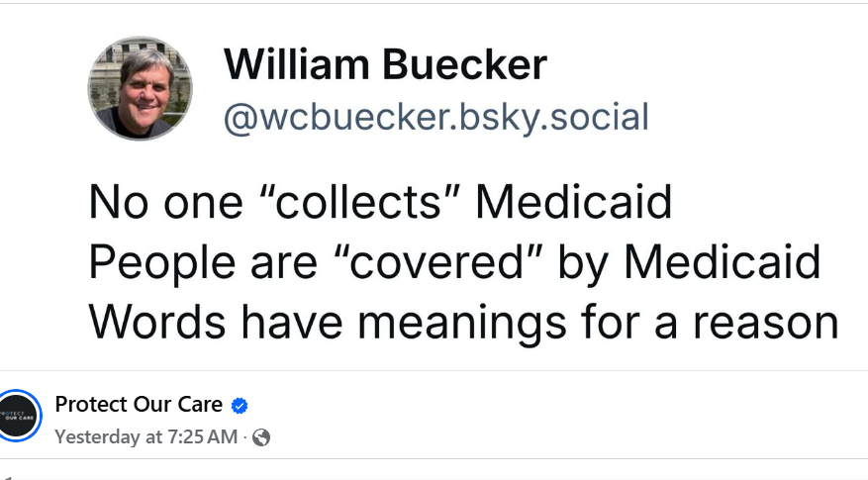Open the Protect Our Care page name link
Image resolution: width=868 pixels, height=480 pixels.
(139, 404)
